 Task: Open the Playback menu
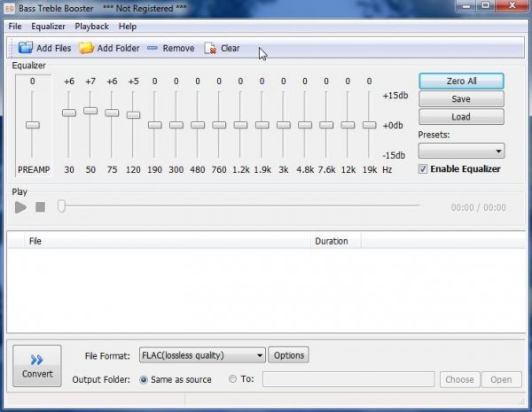pyautogui.click(x=91, y=27)
